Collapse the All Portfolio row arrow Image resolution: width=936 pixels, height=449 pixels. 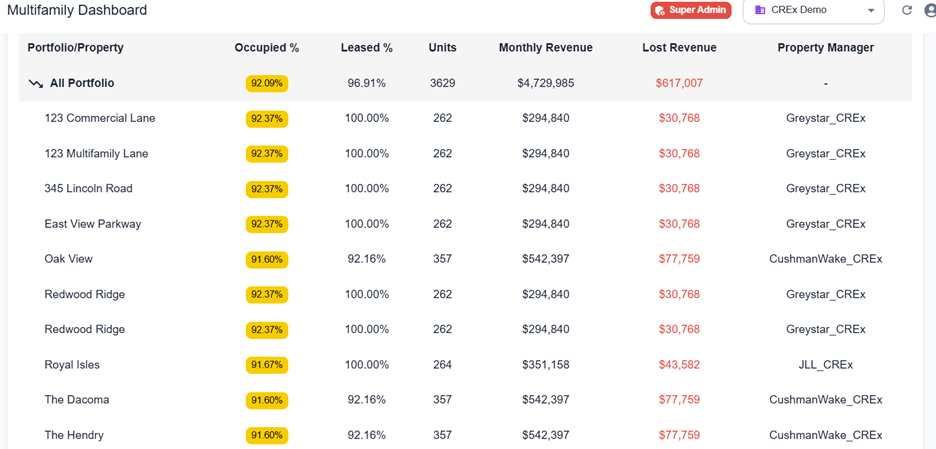[36, 84]
